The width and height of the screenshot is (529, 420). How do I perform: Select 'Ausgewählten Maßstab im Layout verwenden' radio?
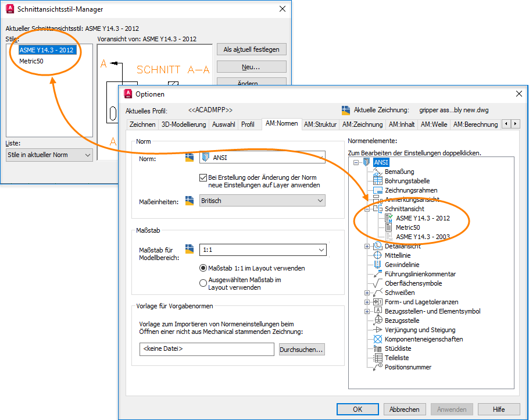[203, 283]
